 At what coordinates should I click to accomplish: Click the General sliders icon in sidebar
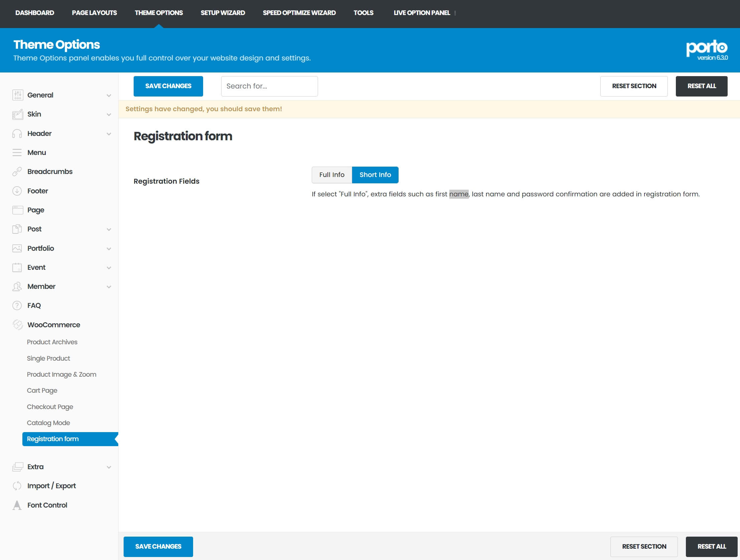tap(17, 95)
